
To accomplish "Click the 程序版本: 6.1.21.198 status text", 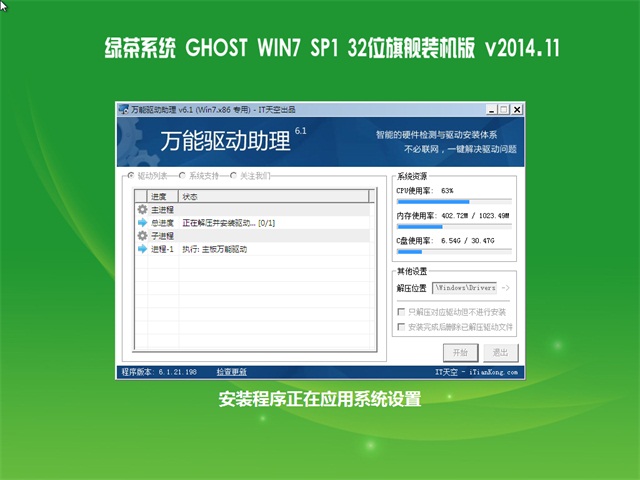I will tap(159, 372).
